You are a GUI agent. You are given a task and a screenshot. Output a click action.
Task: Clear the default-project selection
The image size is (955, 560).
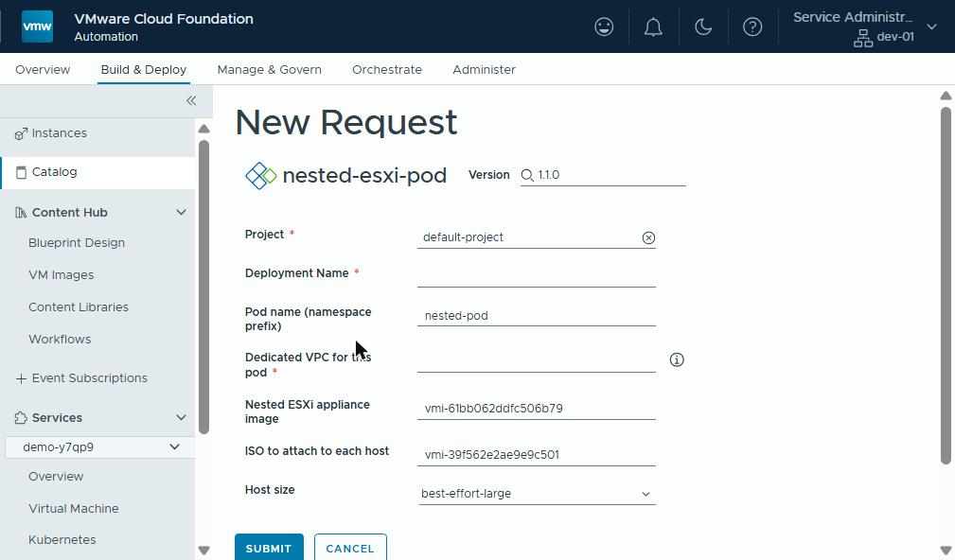point(648,237)
